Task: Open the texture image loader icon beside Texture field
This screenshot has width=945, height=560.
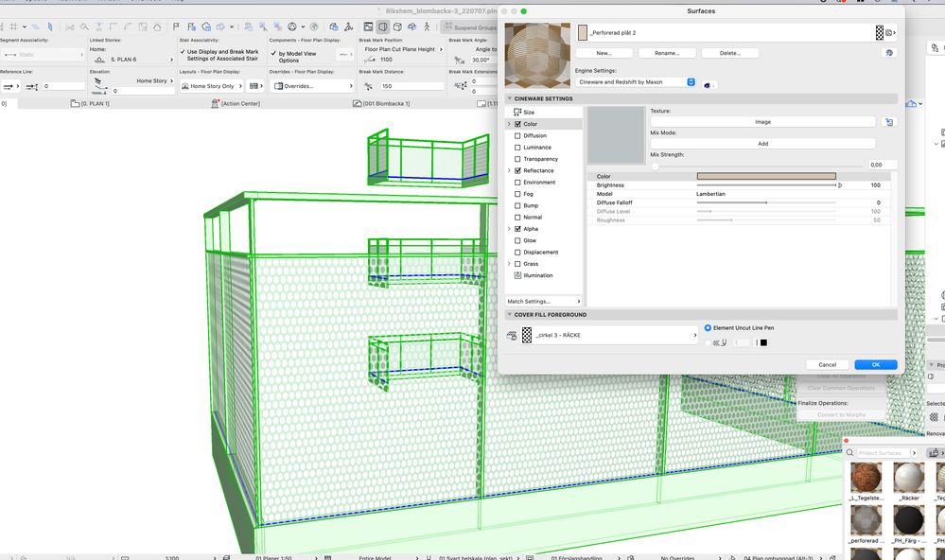Action: pos(886,121)
